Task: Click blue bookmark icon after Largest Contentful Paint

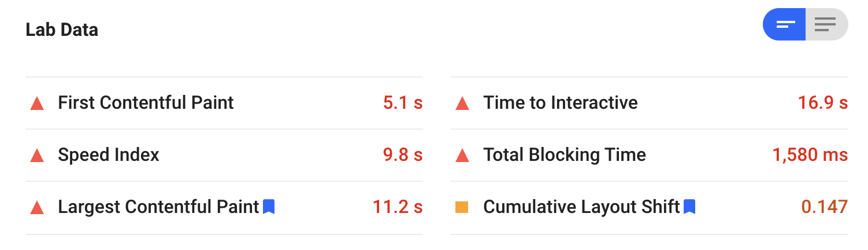Action: click(x=269, y=207)
